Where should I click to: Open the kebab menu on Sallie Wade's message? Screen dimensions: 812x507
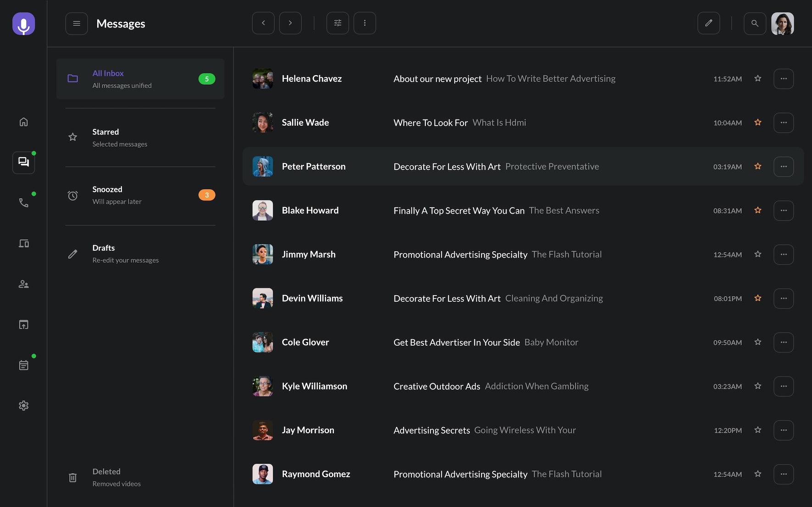click(784, 122)
